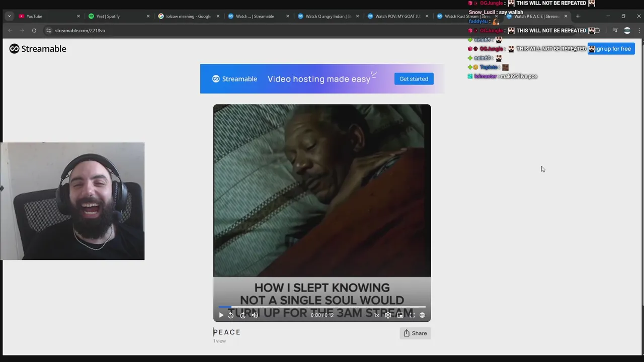Close the lolcow meaning Google tab
644x362 pixels.
[x=218, y=16]
